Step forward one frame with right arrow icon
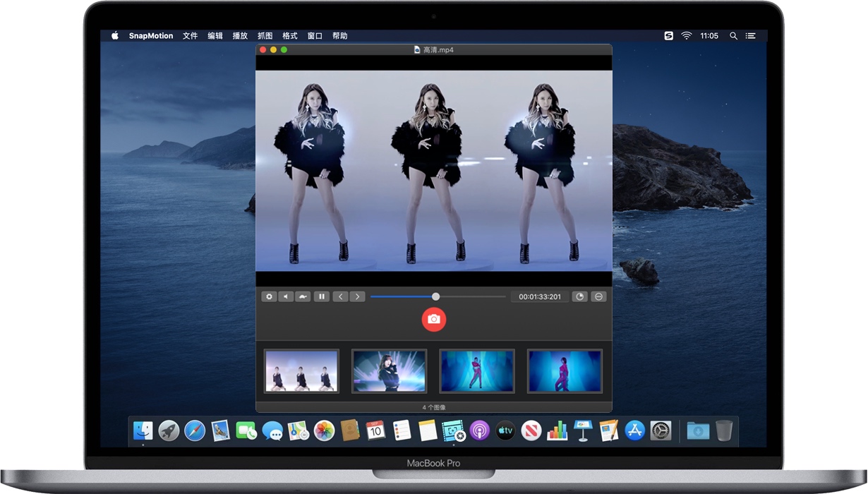The width and height of the screenshot is (868, 494). (x=358, y=296)
